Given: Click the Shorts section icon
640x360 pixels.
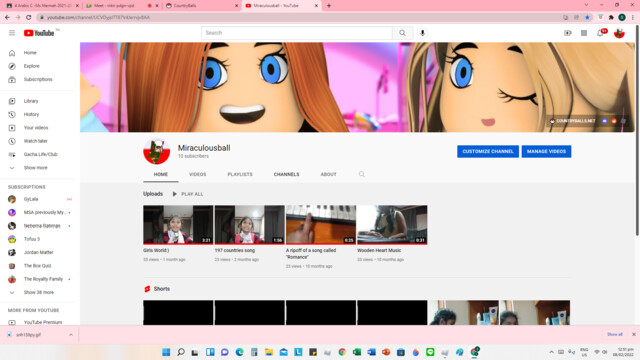Looking at the screenshot, I should [x=147, y=289].
